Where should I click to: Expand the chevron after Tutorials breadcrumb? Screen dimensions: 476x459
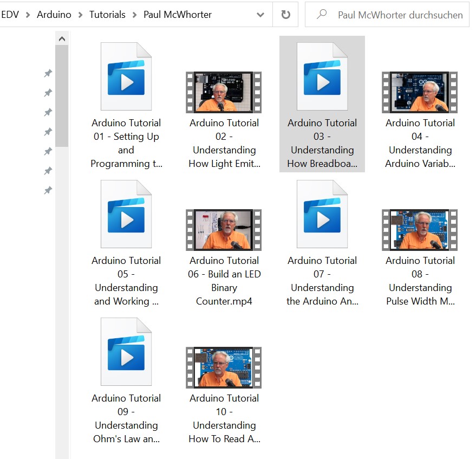pyautogui.click(x=134, y=15)
